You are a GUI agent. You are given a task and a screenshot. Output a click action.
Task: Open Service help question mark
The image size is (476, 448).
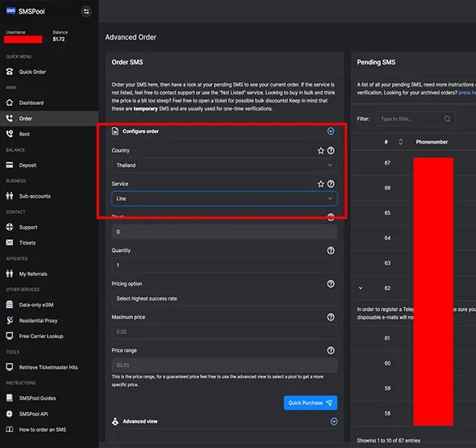click(x=331, y=184)
